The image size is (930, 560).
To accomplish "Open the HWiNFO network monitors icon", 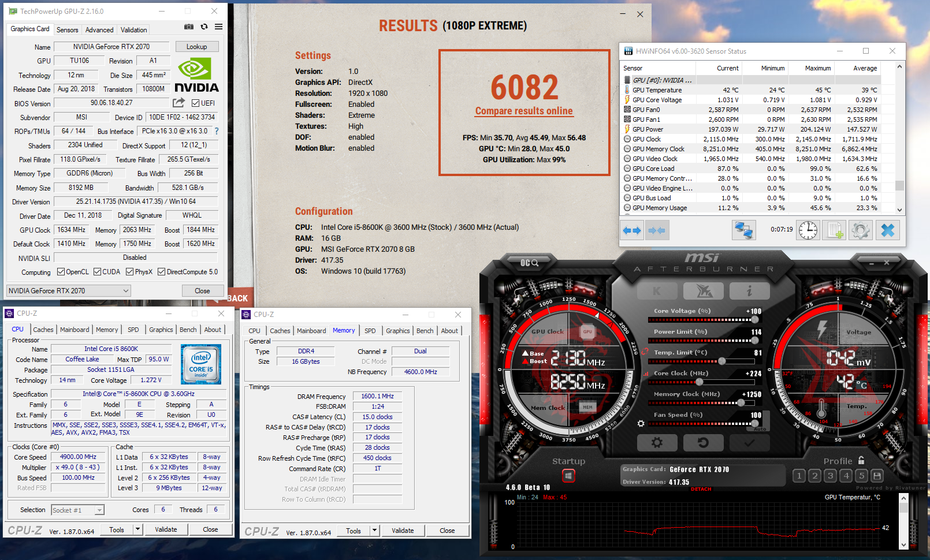I will pyautogui.click(x=743, y=231).
